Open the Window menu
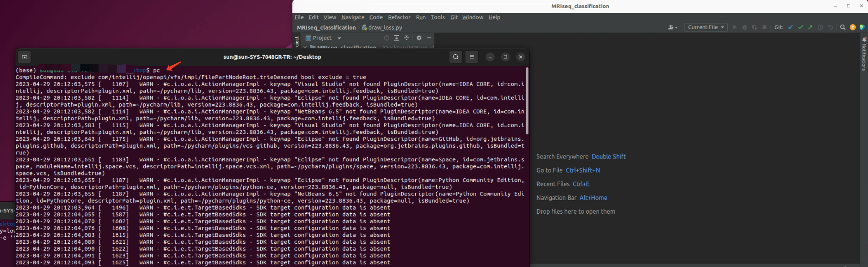The height and width of the screenshot is (267, 868). coord(473,17)
